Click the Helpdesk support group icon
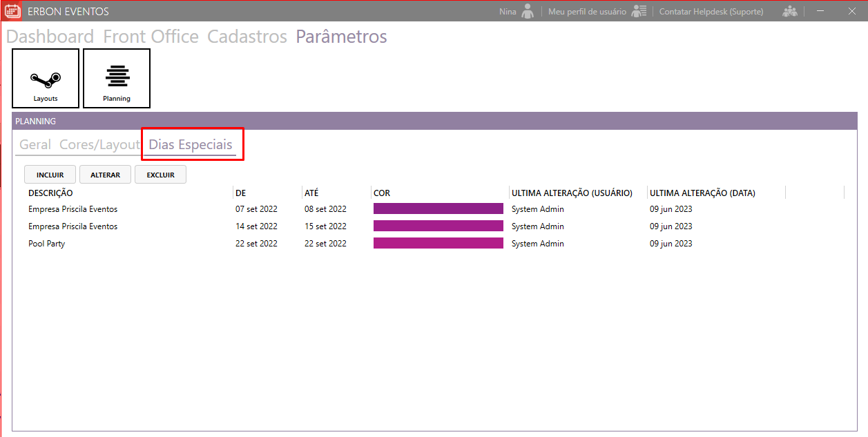 [789, 12]
